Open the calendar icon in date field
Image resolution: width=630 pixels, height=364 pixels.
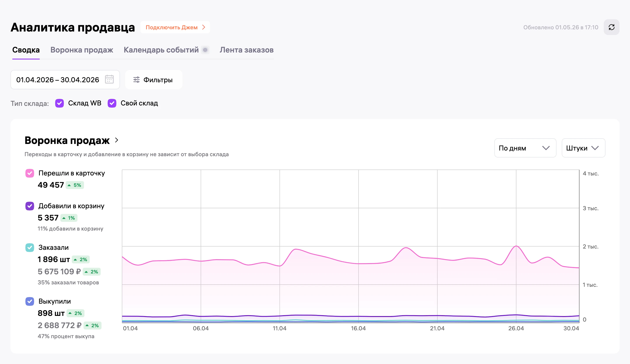109,79
